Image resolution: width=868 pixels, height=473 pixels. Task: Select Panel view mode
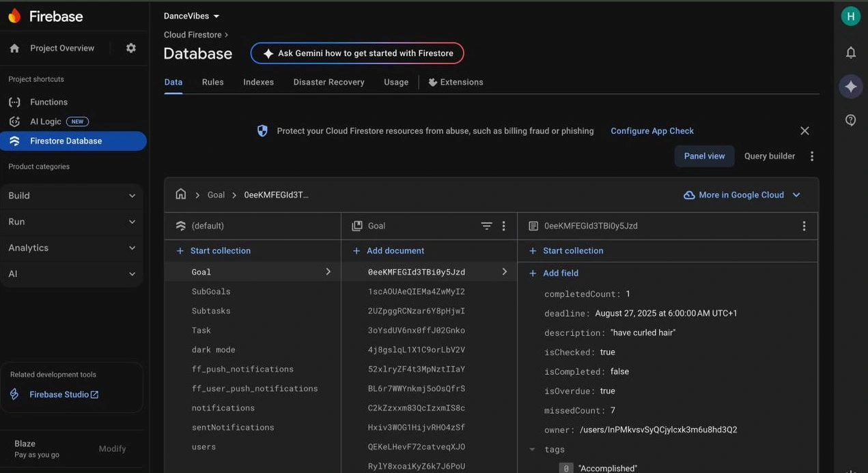coord(705,156)
